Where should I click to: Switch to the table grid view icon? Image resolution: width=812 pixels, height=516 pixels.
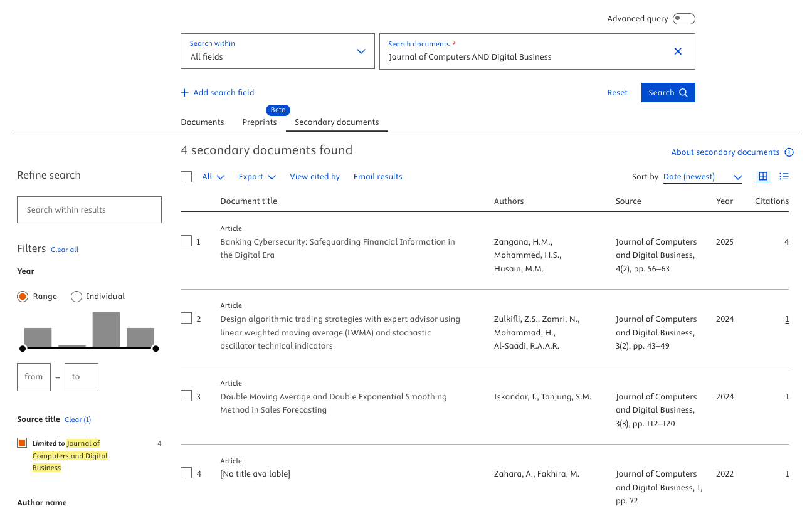pos(762,177)
